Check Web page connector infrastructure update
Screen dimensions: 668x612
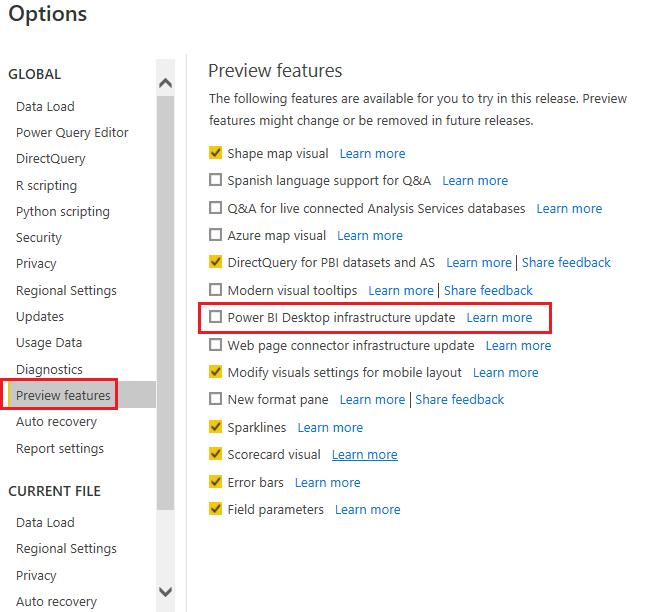pyautogui.click(x=216, y=345)
